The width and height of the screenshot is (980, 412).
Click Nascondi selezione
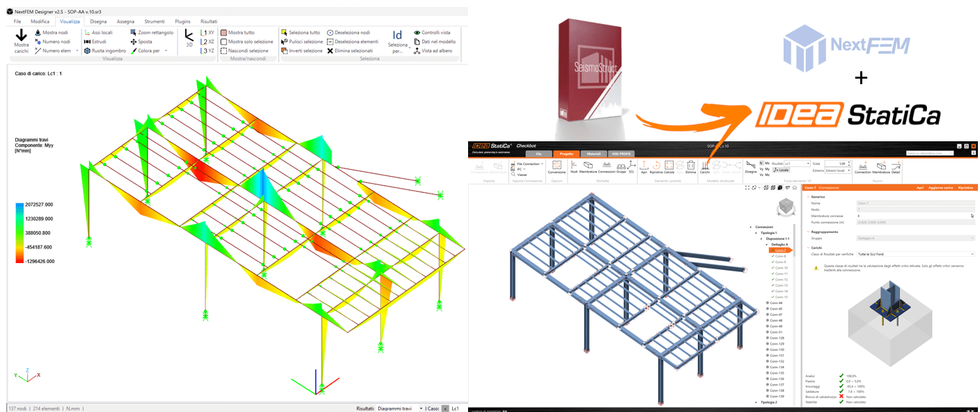coord(244,50)
